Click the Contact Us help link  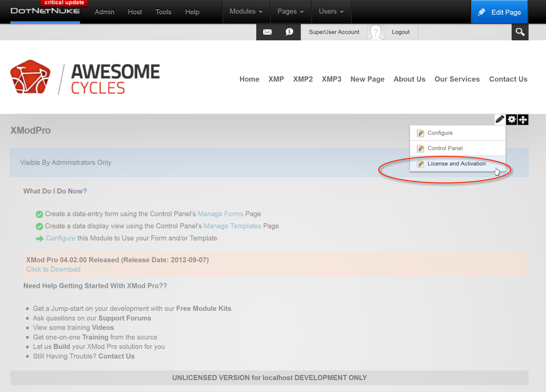[x=116, y=356]
